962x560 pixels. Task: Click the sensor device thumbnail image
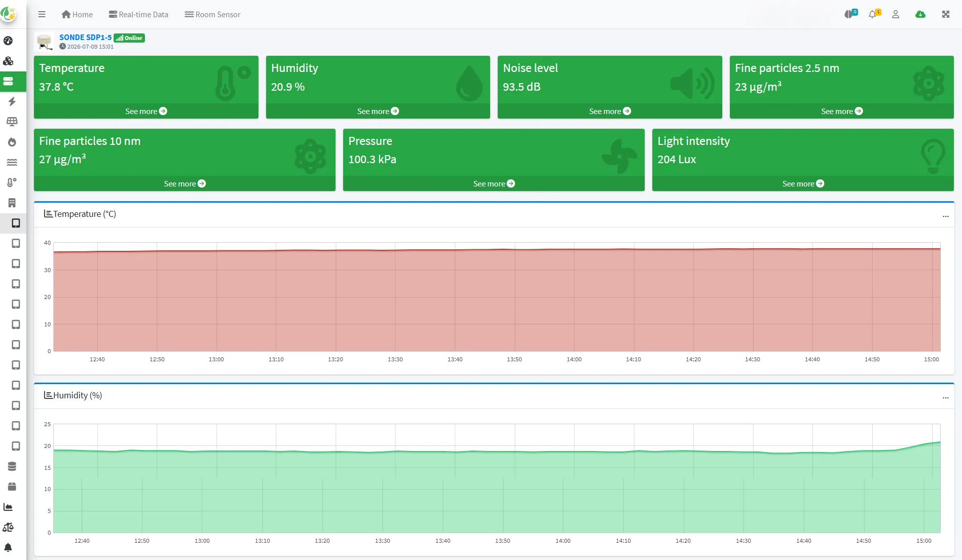(45, 42)
